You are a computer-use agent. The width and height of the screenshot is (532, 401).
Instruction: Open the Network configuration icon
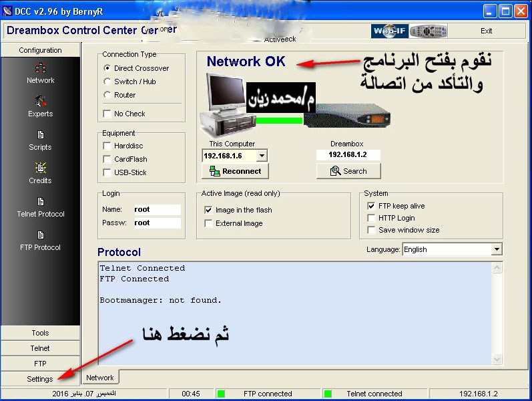(40, 69)
